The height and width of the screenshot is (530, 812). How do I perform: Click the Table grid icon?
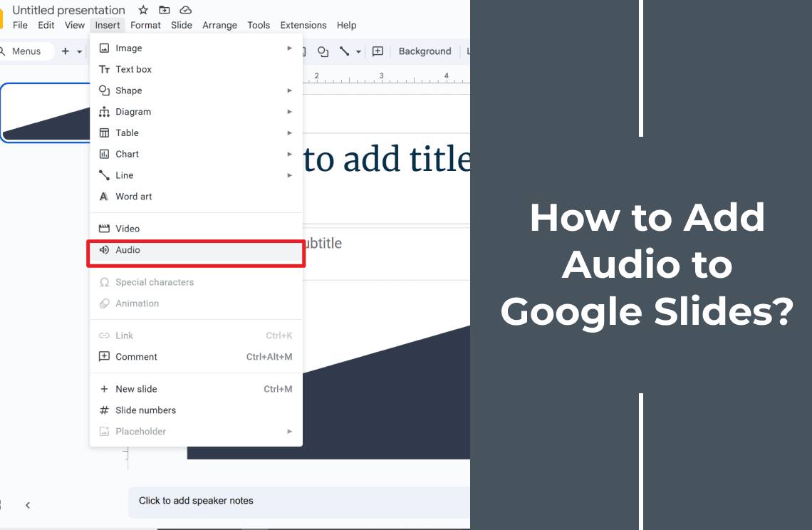pos(104,133)
